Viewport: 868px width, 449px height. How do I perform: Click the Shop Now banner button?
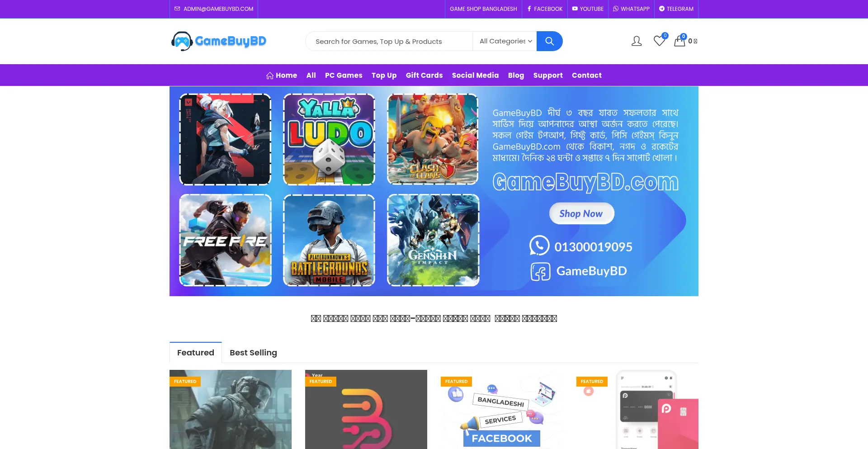581,213
